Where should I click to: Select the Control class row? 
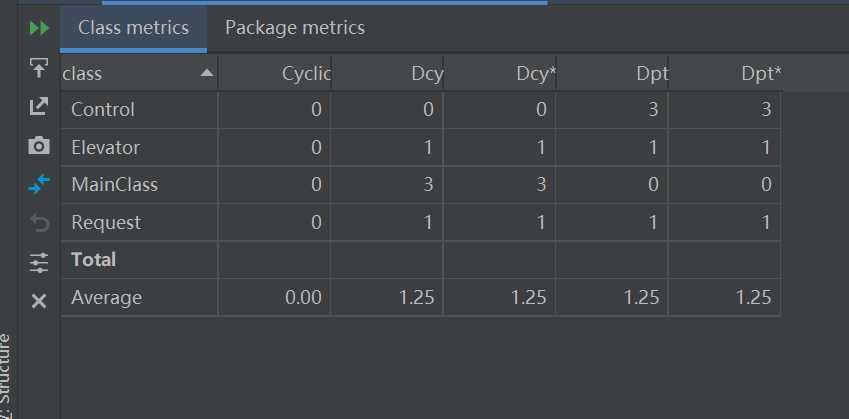[x=420, y=110]
